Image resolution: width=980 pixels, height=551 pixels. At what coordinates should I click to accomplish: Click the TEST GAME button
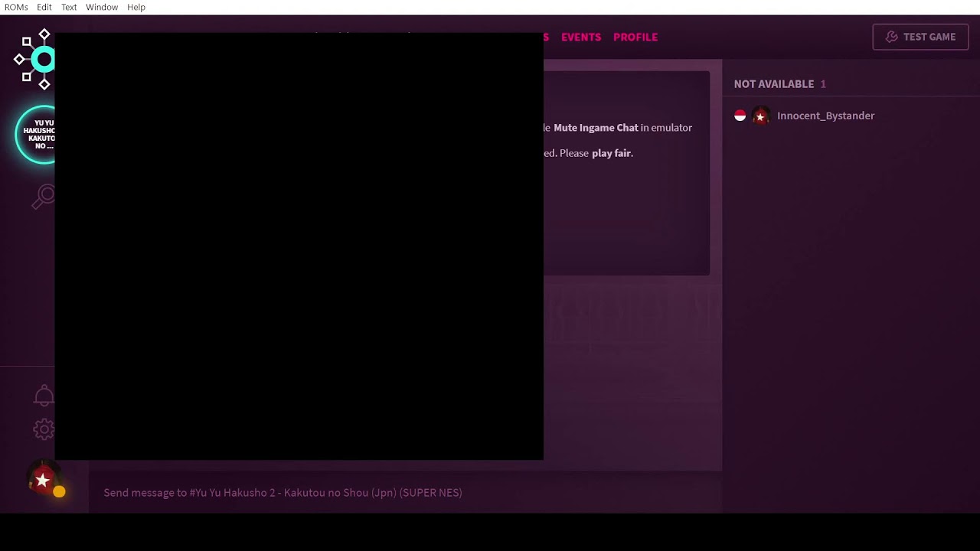tap(920, 37)
